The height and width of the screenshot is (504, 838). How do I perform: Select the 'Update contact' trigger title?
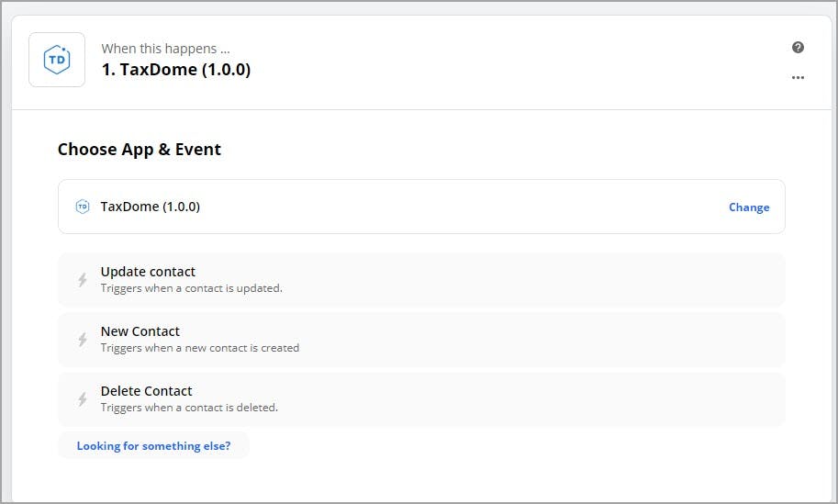click(148, 272)
